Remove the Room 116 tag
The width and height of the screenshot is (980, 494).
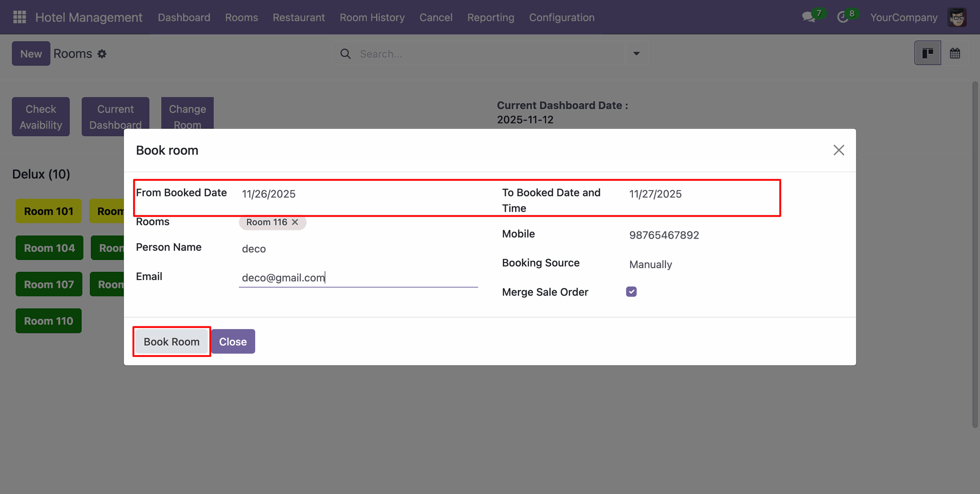[295, 222]
